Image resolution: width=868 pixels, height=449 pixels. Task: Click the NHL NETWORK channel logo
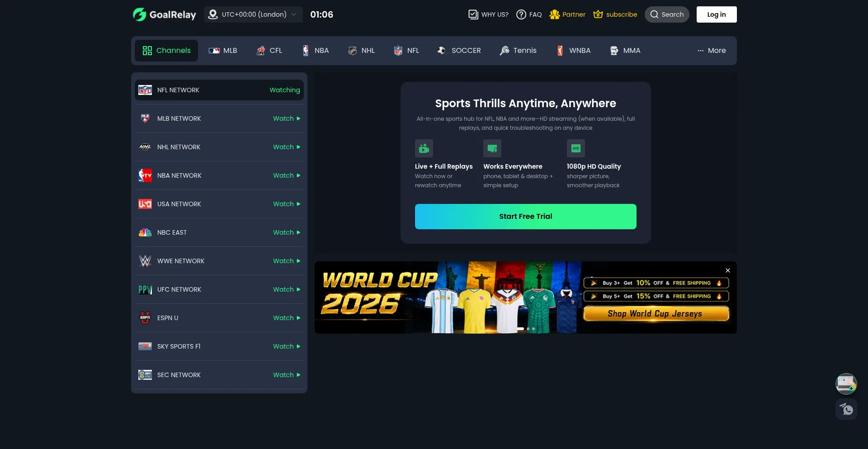pyautogui.click(x=145, y=147)
